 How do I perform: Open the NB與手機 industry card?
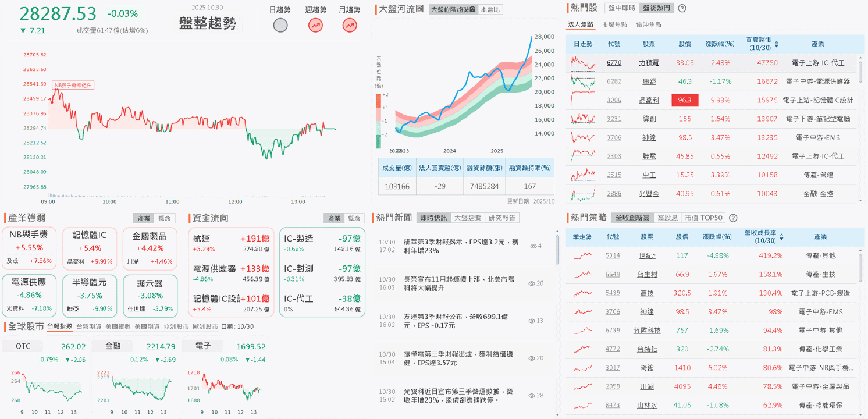pyautogui.click(x=29, y=248)
